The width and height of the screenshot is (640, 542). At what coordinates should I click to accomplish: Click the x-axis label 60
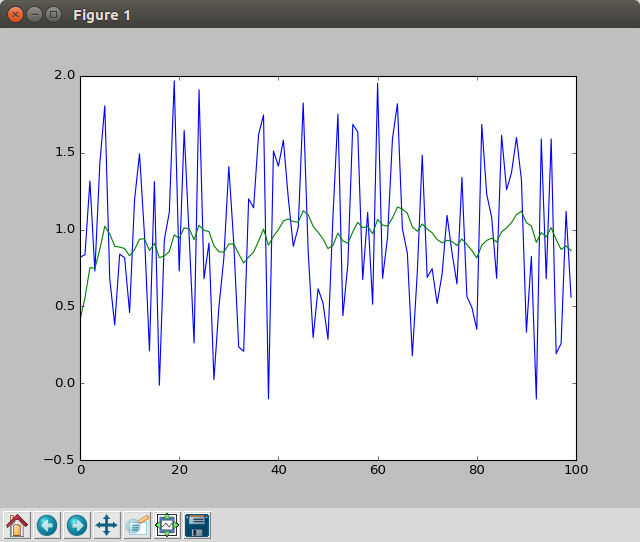[378, 470]
